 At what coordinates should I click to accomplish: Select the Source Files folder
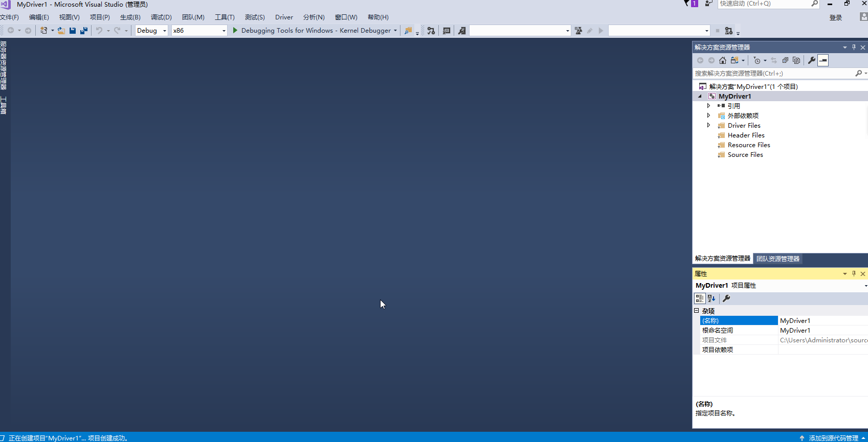745,155
